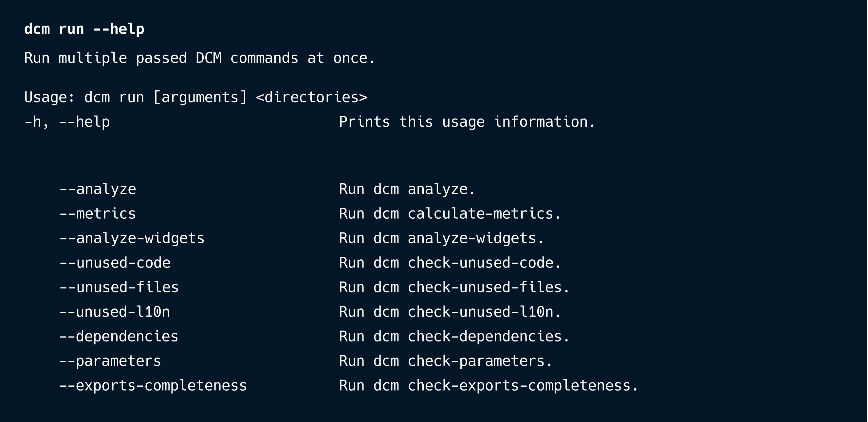Click the 'dcm run --help' command heading

tap(84, 29)
